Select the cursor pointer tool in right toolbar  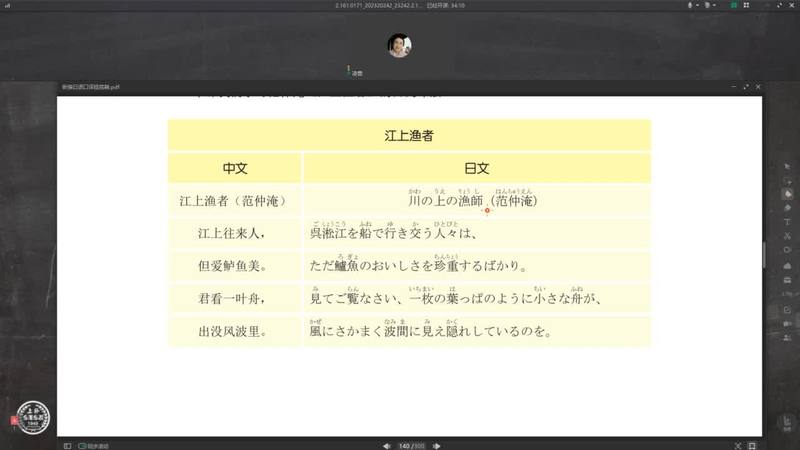pos(788,165)
